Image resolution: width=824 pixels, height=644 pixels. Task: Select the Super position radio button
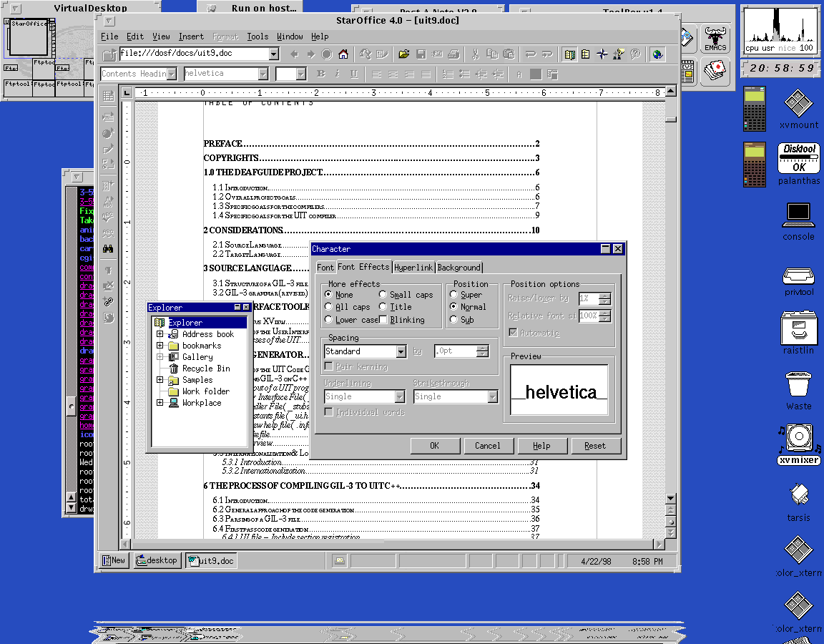[453, 294]
